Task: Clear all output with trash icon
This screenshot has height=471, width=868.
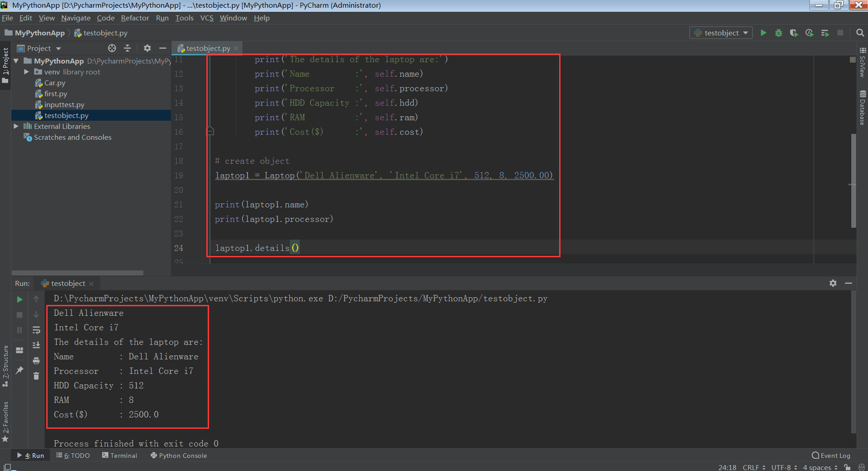Action: tap(36, 376)
